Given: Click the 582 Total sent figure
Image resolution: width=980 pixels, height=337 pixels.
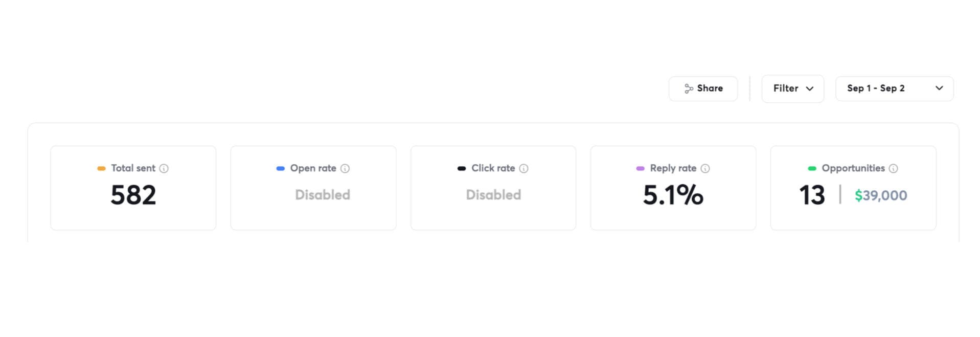Looking at the screenshot, I should click(133, 195).
